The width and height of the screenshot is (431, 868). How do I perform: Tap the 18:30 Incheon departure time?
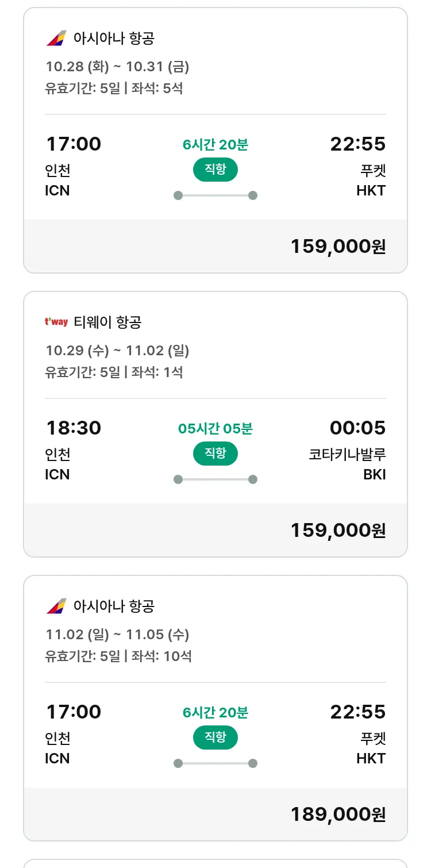[74, 428]
